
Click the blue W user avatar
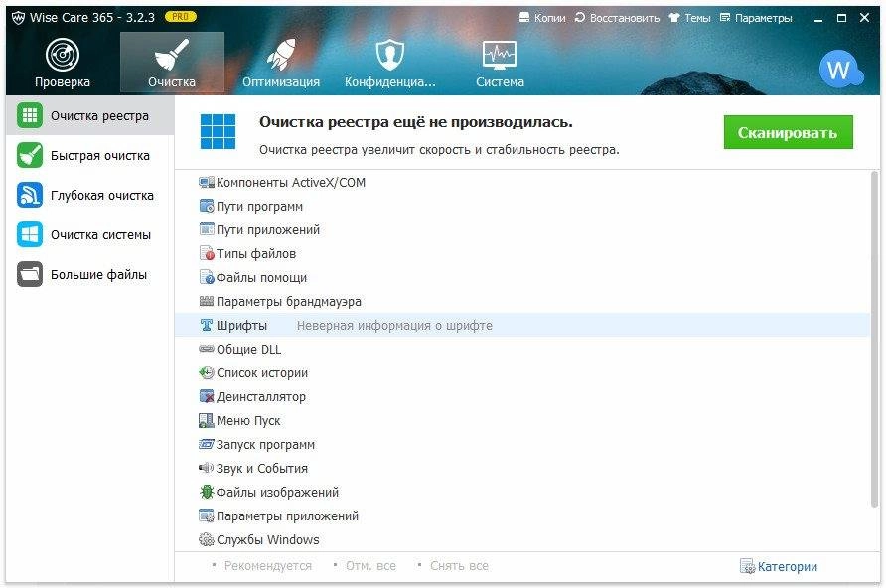click(x=839, y=70)
